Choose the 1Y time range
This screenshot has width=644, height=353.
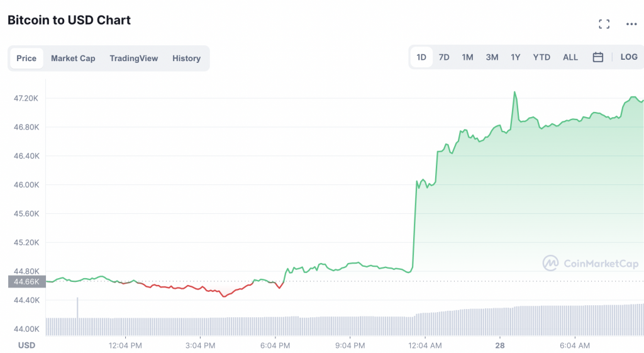(516, 57)
